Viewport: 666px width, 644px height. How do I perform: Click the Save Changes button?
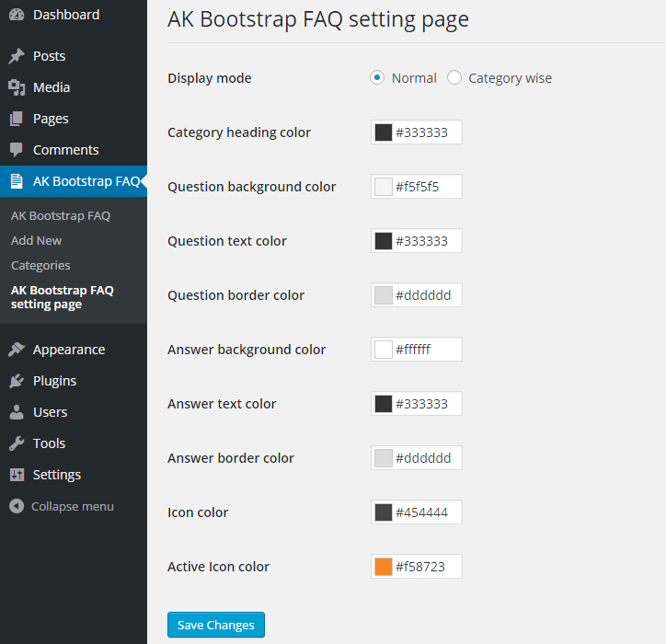216,625
